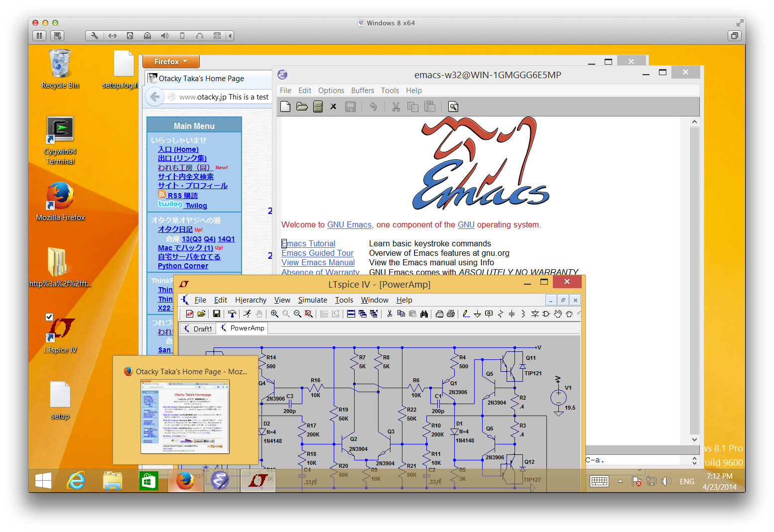Open the Emacs Options menu
The height and width of the screenshot is (532, 774).
coord(331,91)
